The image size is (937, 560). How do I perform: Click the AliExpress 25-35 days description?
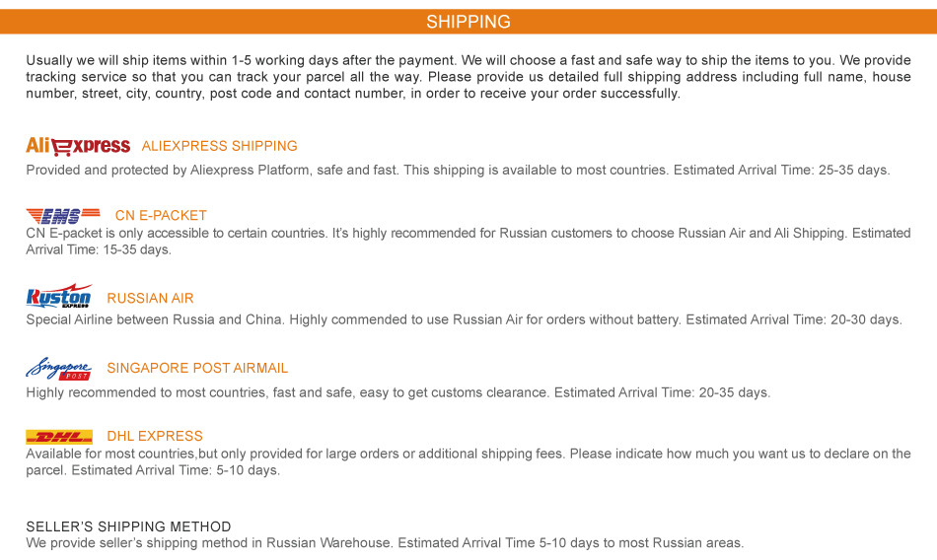click(x=458, y=171)
